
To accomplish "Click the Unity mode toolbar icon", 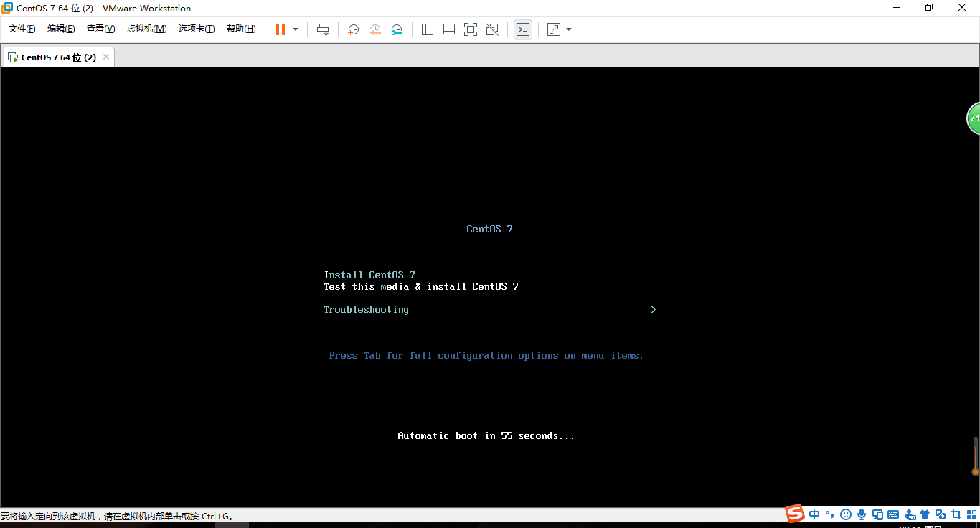I will 492,29.
